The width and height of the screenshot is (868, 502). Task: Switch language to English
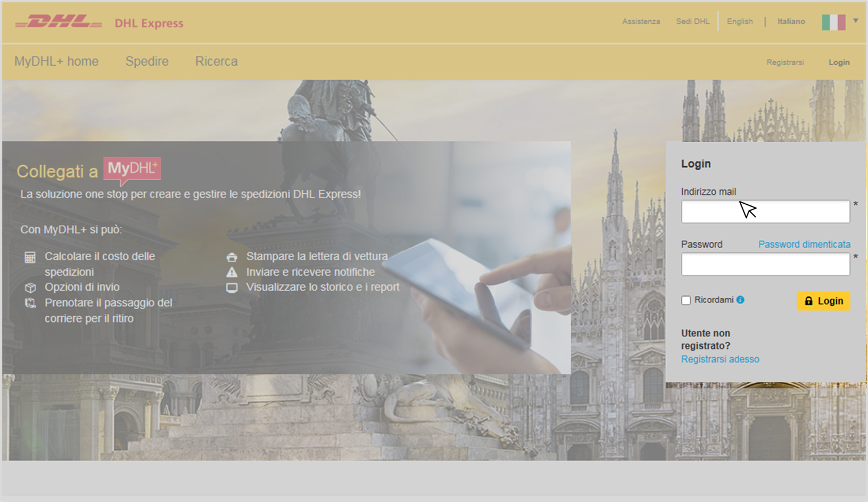(739, 21)
